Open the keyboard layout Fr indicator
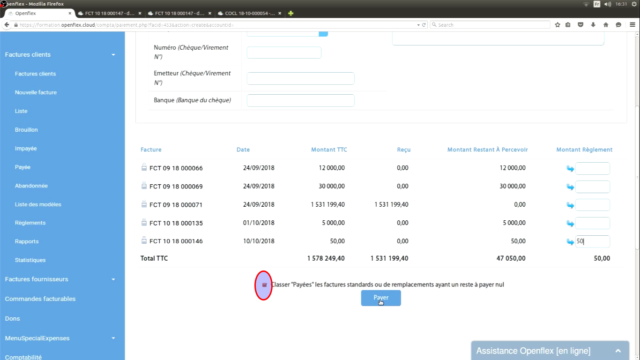This screenshot has height=360, width=640. [597, 4]
